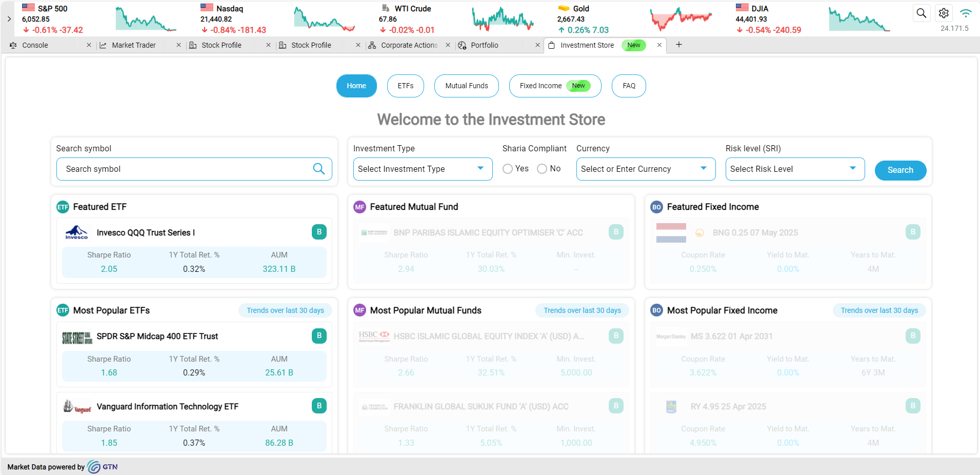The width and height of the screenshot is (980, 475).
Task: Select Yes for Sharia Compliant
Action: tap(508, 169)
